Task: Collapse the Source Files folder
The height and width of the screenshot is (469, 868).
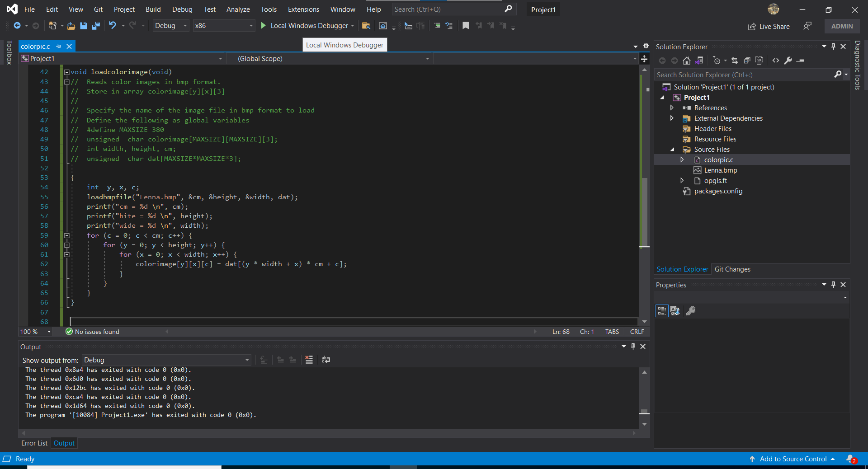Action: [x=672, y=150]
